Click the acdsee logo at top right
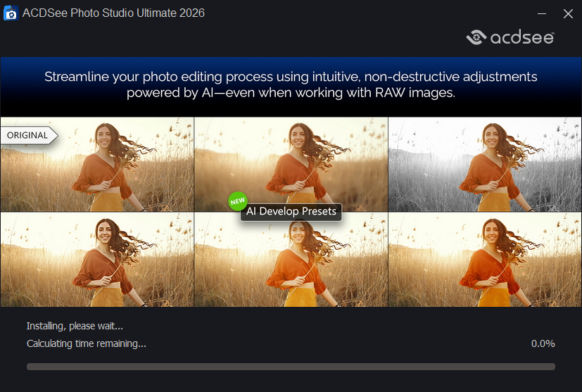582x392 pixels. click(510, 37)
